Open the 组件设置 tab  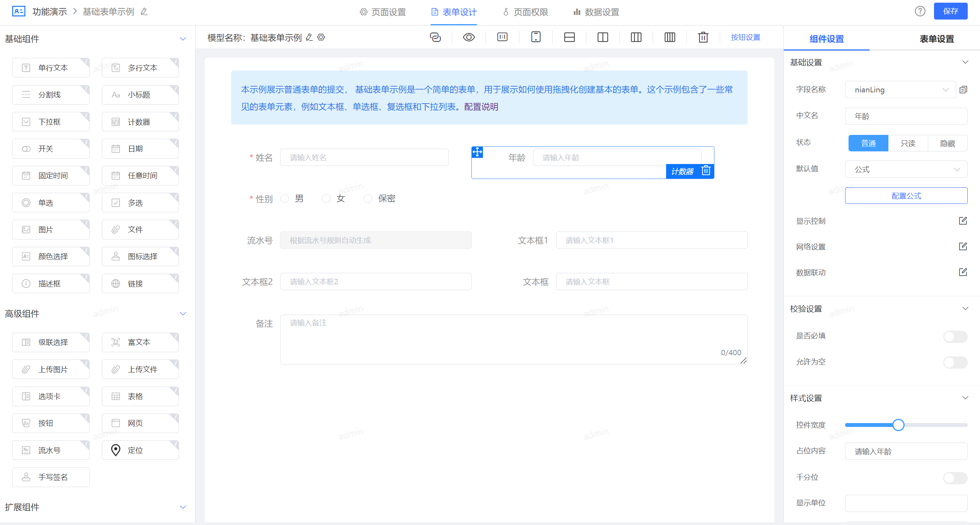click(827, 39)
